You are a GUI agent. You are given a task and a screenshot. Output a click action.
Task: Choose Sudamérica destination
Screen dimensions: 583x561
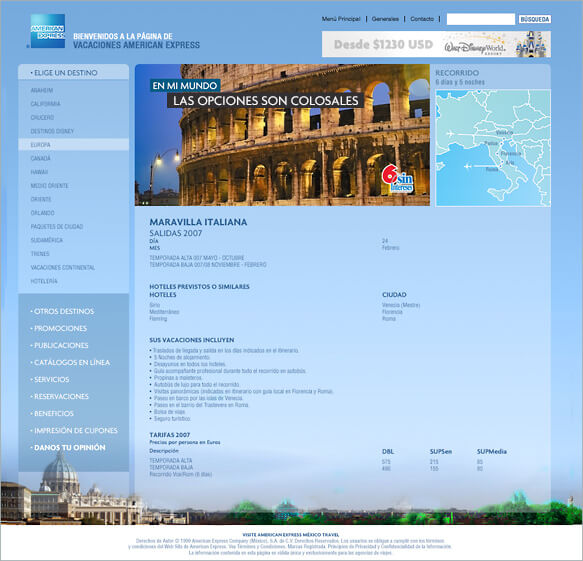point(47,240)
